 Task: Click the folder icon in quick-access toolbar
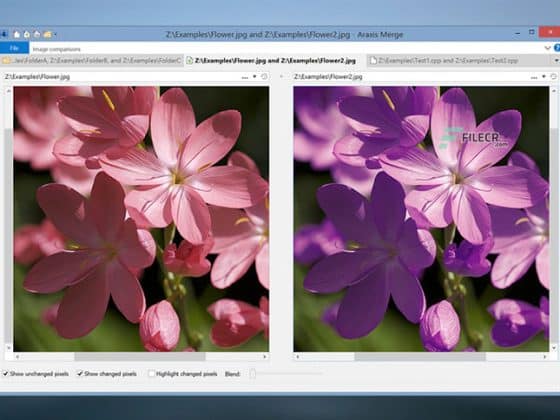[47, 35]
